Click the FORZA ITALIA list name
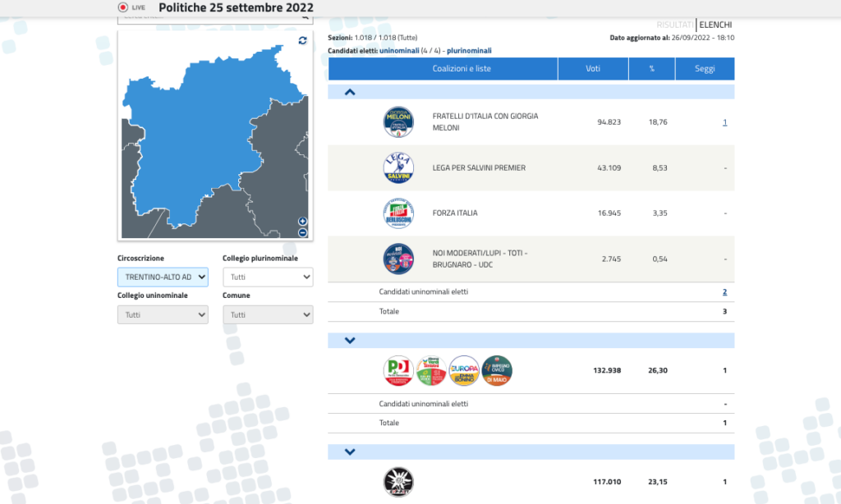 (455, 213)
